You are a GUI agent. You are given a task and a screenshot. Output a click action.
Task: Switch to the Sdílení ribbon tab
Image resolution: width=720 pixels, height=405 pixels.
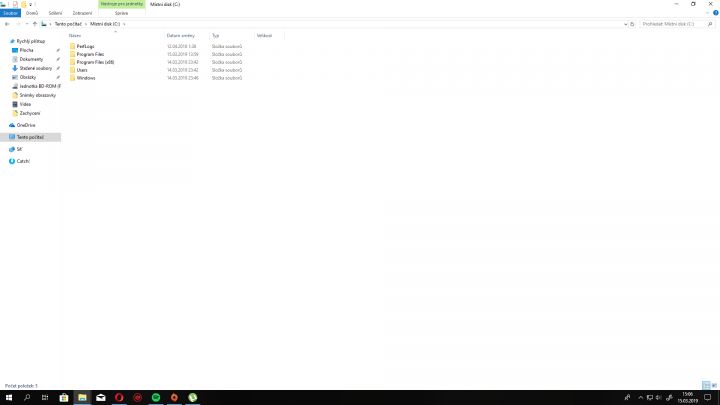pos(56,13)
